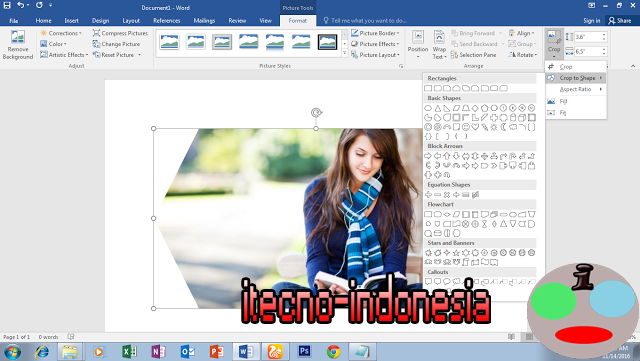The image size is (640, 361).
Task: Open the Align dropdown
Action: point(522,33)
